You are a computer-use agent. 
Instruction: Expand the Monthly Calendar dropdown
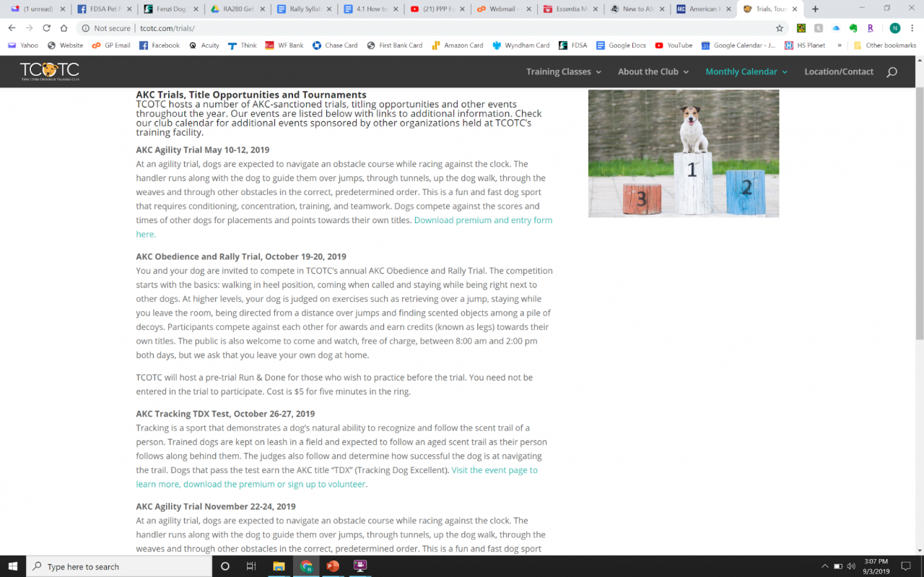(x=746, y=71)
